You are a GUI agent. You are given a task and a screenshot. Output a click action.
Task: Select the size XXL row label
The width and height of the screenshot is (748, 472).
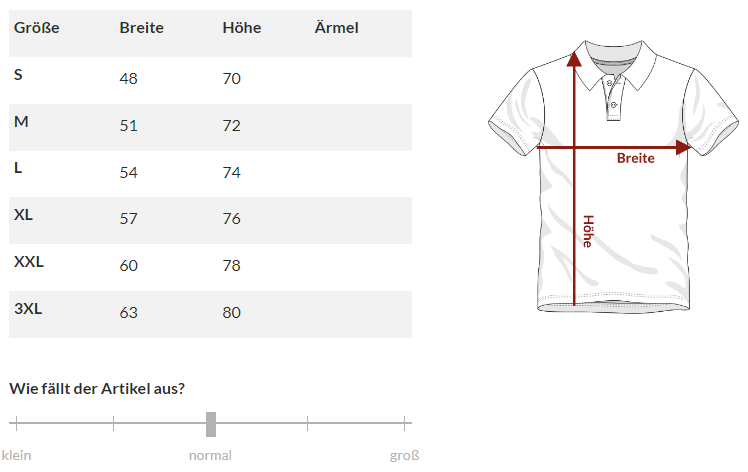(x=29, y=262)
